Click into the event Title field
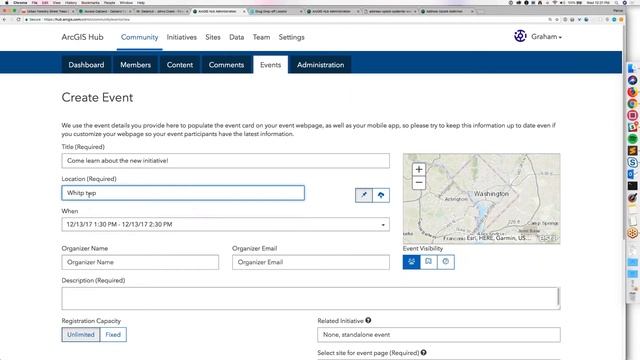 click(225, 161)
